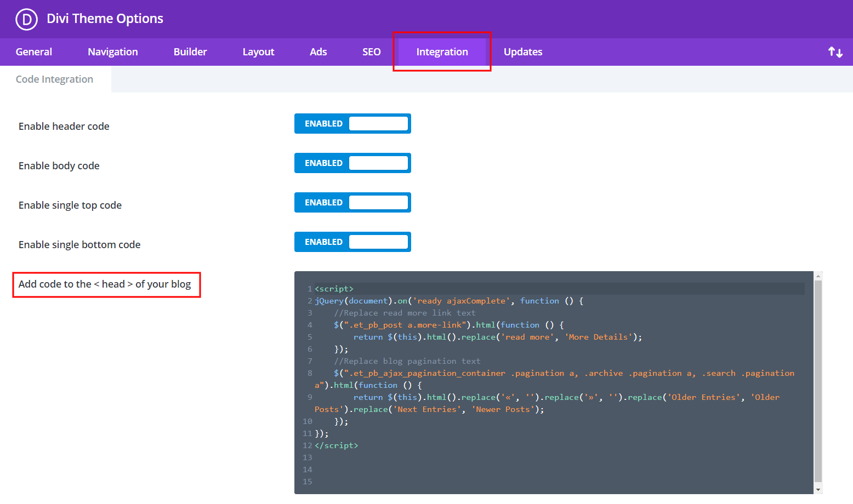
Task: Open the Navigation tab
Action: click(113, 52)
